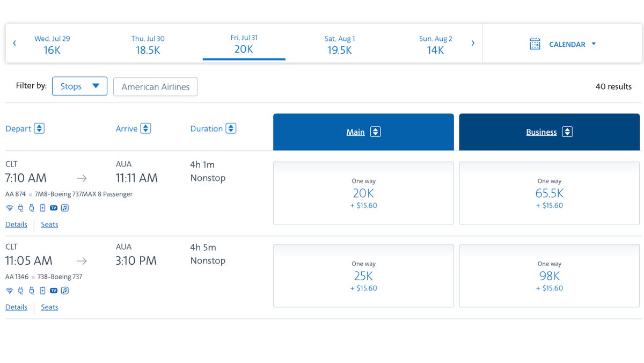Click the calendar icon next to CALENDAR
The image size is (644, 363).
tap(535, 45)
